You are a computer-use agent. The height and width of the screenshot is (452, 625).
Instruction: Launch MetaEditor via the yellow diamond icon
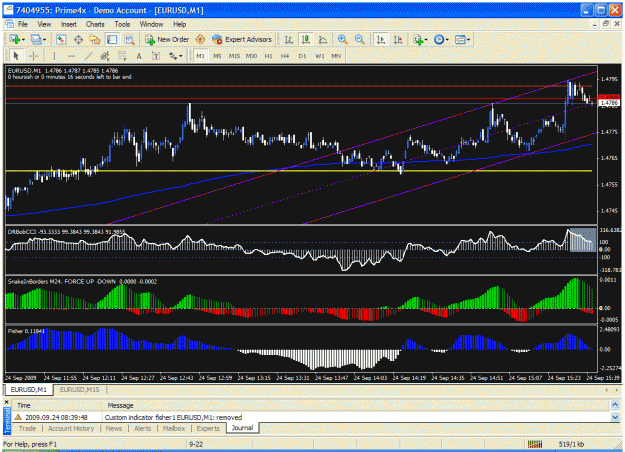(200, 39)
